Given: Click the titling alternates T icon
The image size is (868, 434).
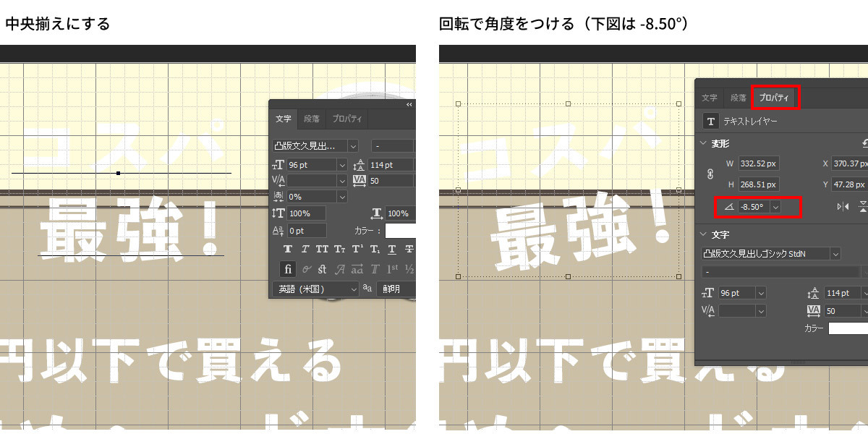Looking at the screenshot, I should pos(375,269).
